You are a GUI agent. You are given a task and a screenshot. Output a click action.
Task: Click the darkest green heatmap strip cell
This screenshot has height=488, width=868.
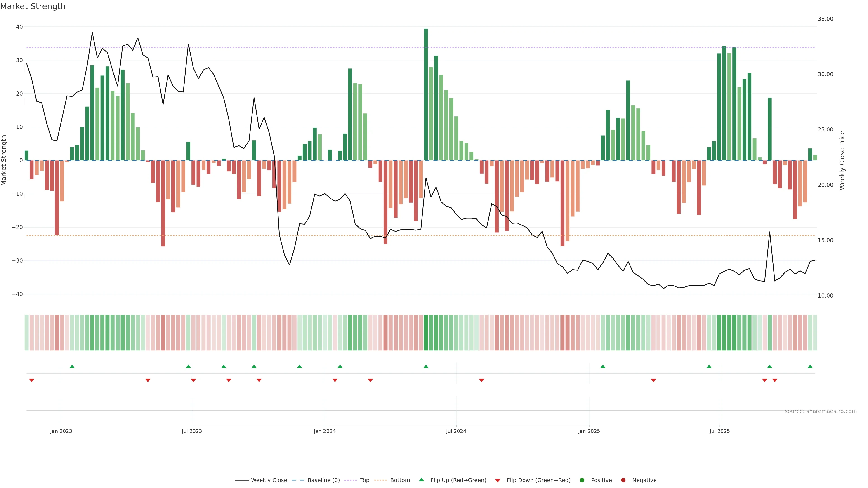pos(426,332)
